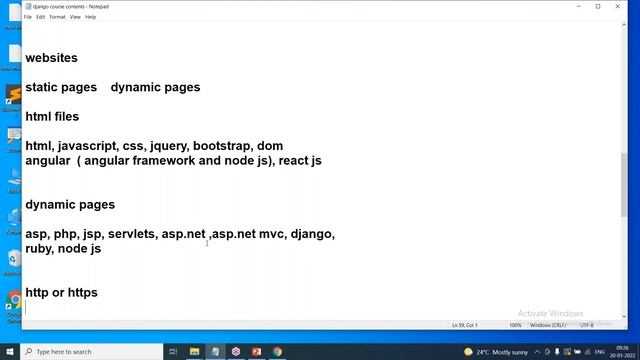
Task: Click the word "websites" in the text
Action: pos(51,58)
